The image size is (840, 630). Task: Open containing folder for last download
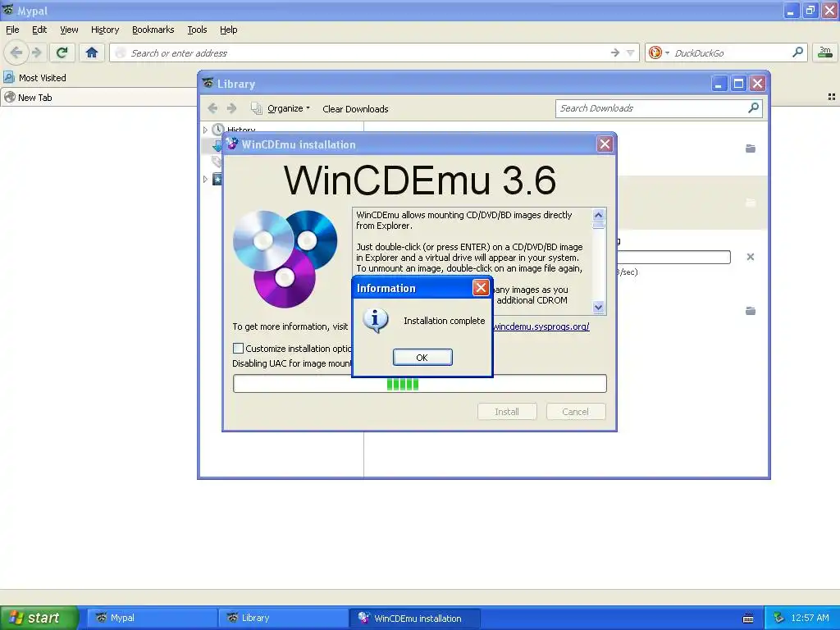click(x=751, y=311)
